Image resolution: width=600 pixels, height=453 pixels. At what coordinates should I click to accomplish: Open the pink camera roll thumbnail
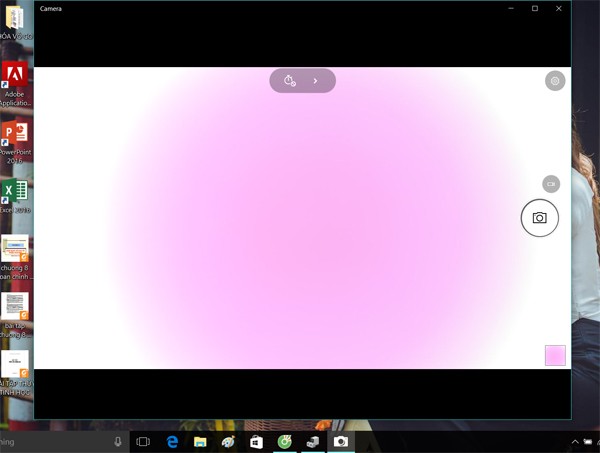[555, 355]
